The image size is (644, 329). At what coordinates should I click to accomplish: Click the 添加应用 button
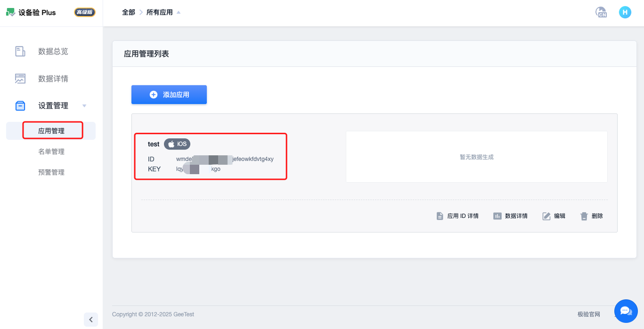point(169,95)
